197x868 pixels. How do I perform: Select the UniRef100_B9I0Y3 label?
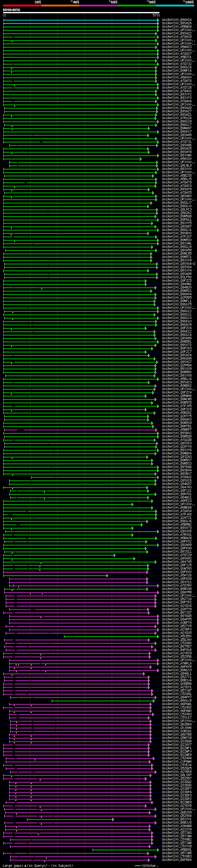click(x=177, y=98)
